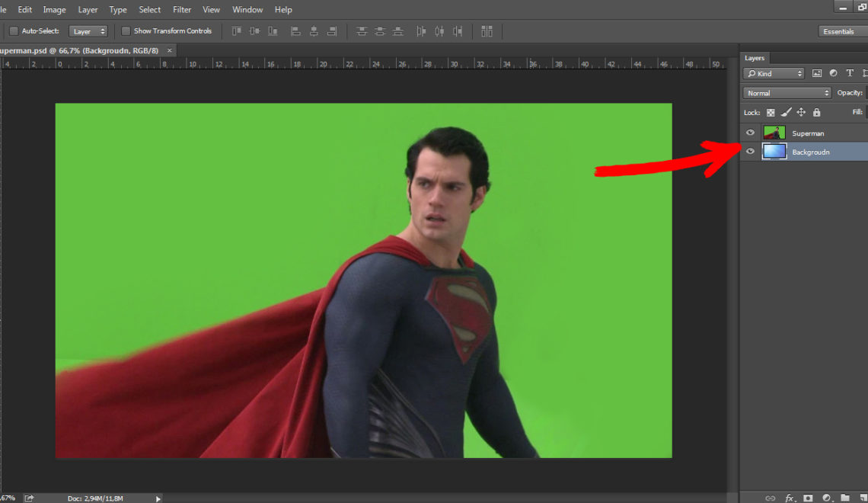The width and height of the screenshot is (868, 503).
Task: Click Distribute horizontal centers icon
Action: pos(439,31)
